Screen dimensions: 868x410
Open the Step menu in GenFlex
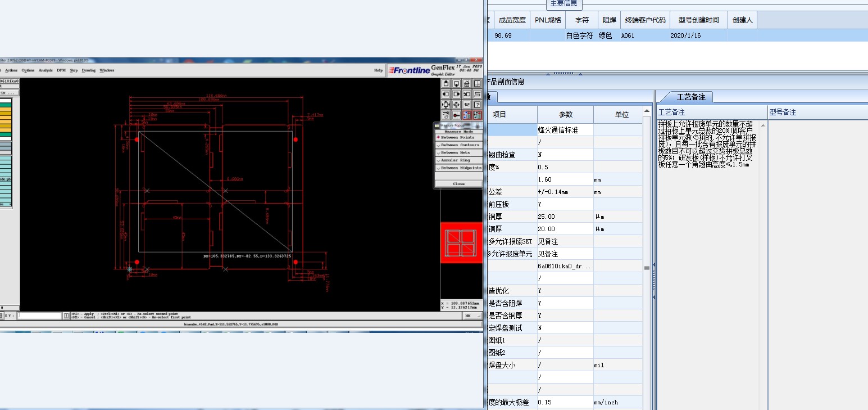pyautogui.click(x=74, y=70)
